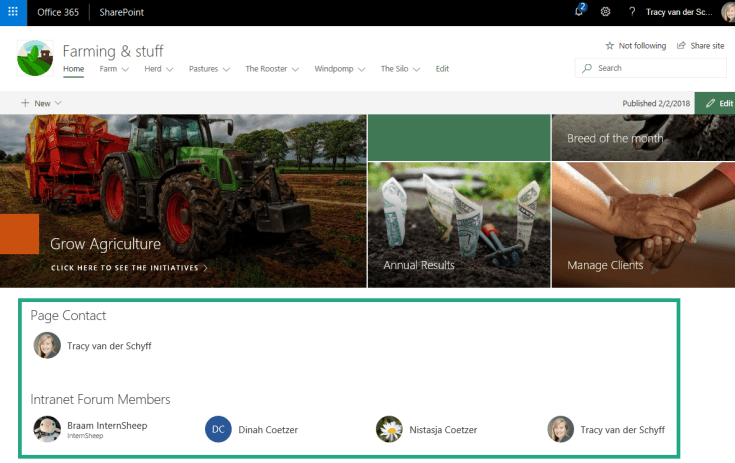Viewport: 735px width, 463px height.
Task: Open the Annual Results image tile
Action: click(x=459, y=225)
